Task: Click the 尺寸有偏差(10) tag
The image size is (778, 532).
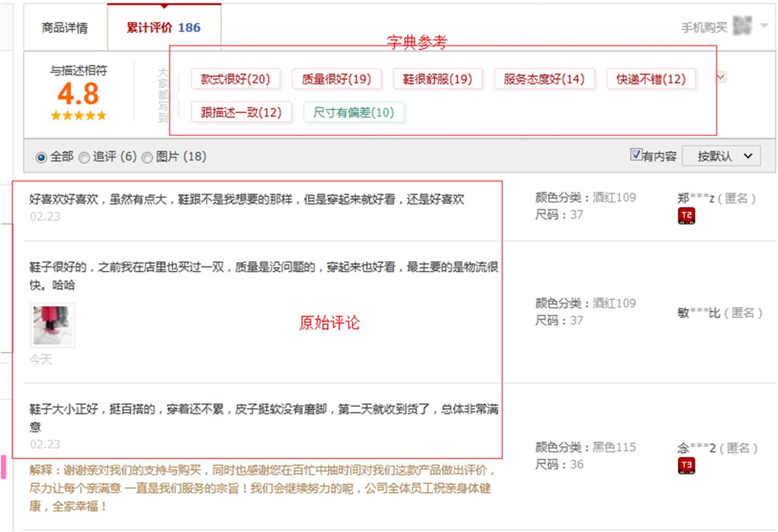Action: tap(354, 112)
